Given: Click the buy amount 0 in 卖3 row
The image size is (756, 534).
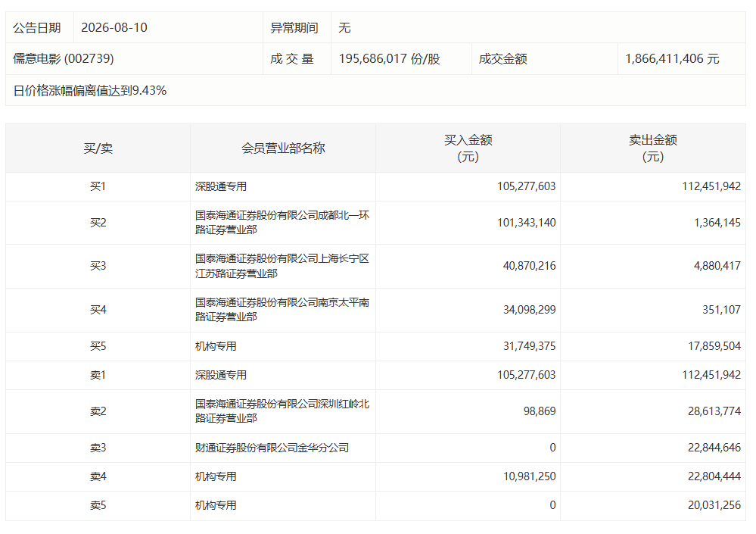Looking at the screenshot, I should click(x=552, y=448).
